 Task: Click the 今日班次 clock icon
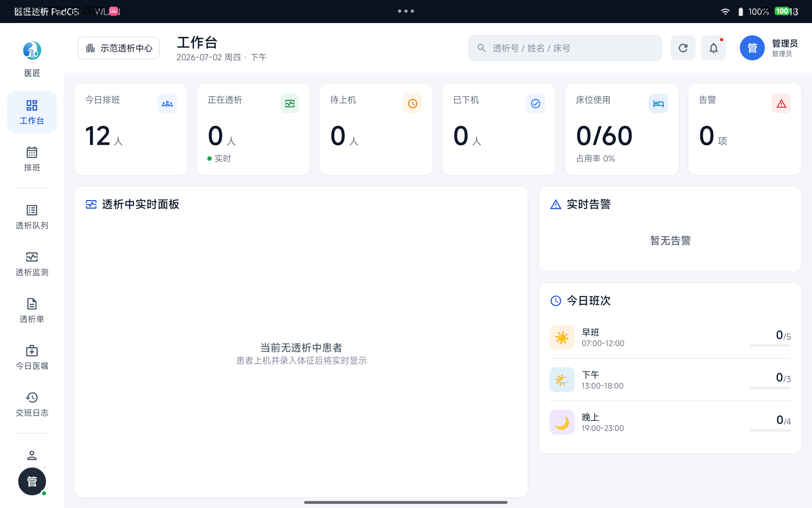coord(556,301)
